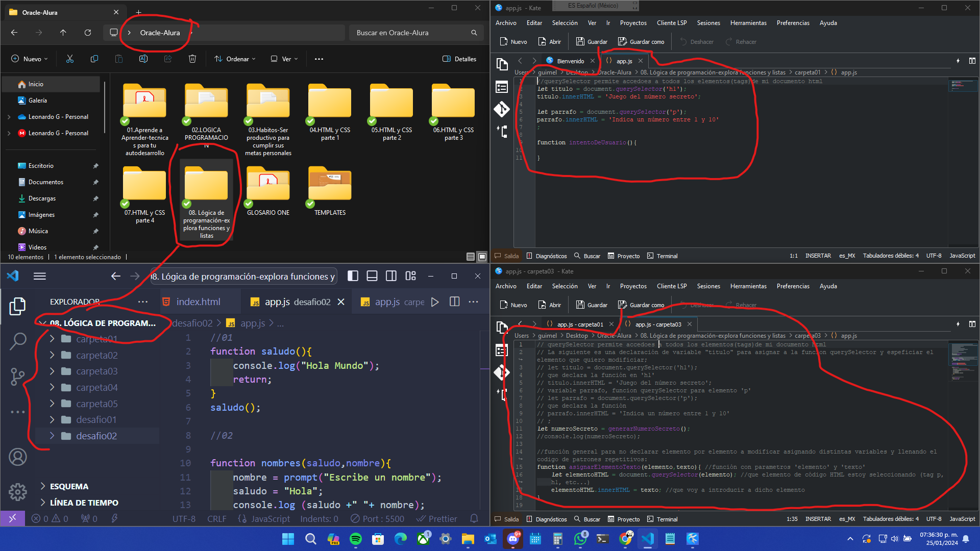Click the VS Code hamburger menu icon
980x551 pixels.
[40, 276]
